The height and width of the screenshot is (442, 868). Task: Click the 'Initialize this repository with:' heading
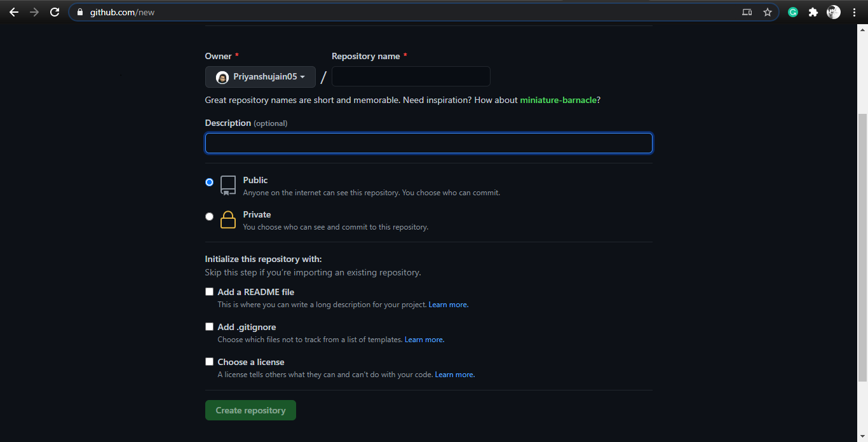tap(263, 259)
